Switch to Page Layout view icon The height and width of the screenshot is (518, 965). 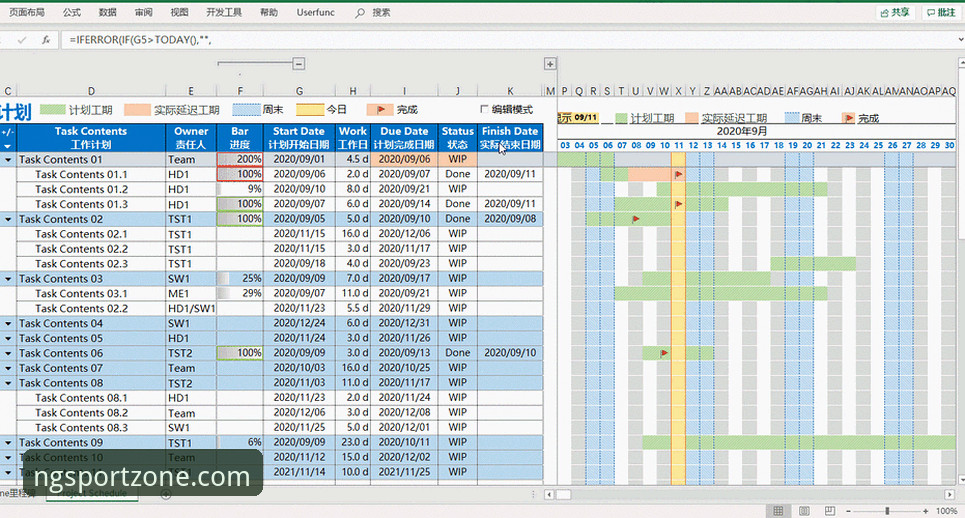click(x=804, y=511)
